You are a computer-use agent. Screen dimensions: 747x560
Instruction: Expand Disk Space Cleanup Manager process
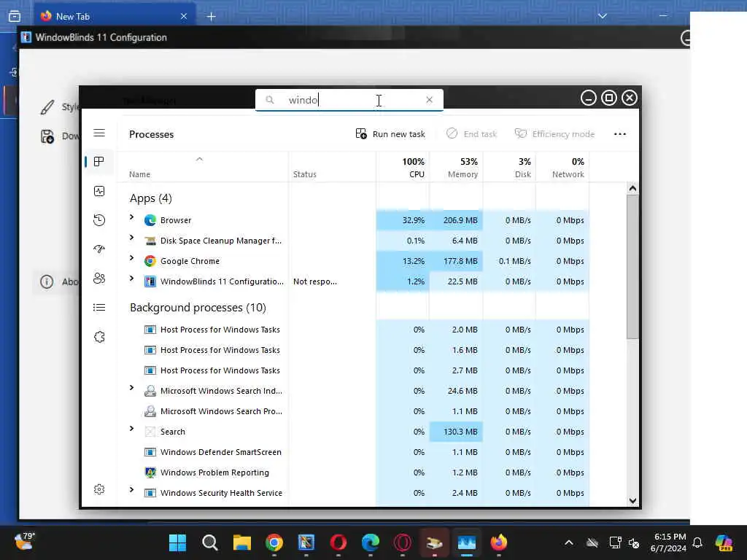[131, 238]
